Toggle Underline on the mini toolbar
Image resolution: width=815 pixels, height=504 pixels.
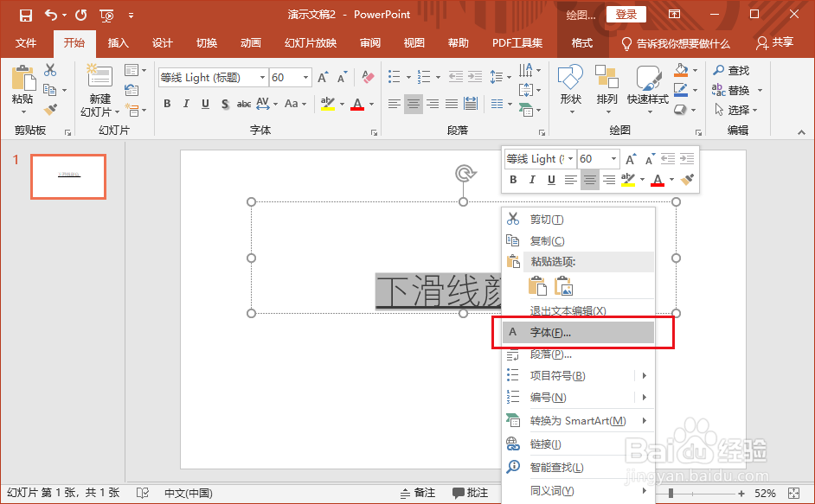tap(551, 180)
